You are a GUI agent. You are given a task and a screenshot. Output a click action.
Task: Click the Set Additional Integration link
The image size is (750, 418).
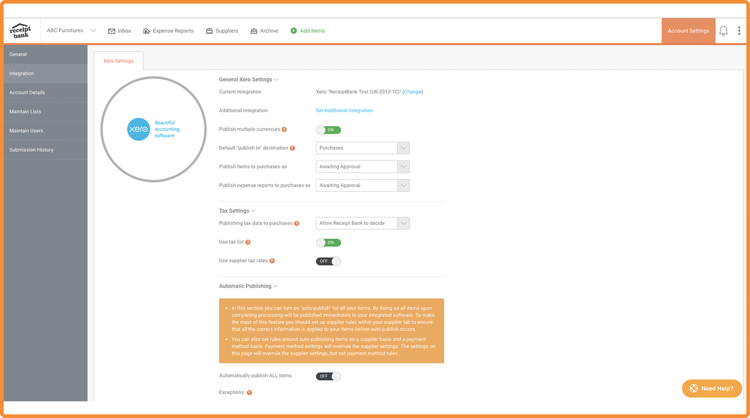344,111
